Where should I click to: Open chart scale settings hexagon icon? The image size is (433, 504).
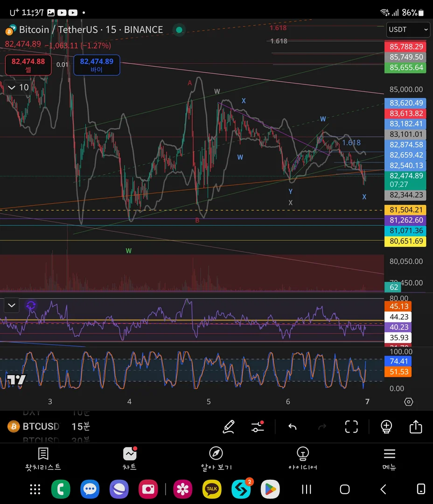pos(408,401)
